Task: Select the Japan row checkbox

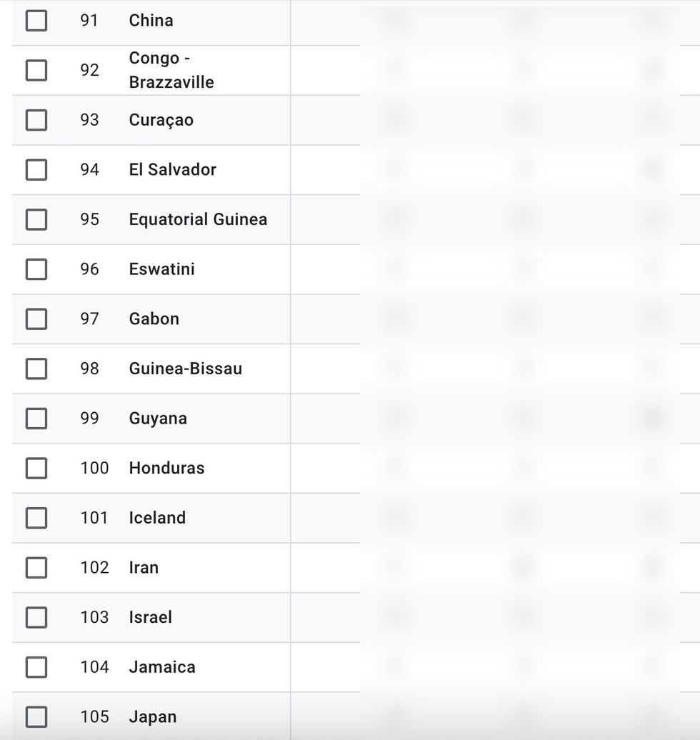Action: click(x=36, y=716)
